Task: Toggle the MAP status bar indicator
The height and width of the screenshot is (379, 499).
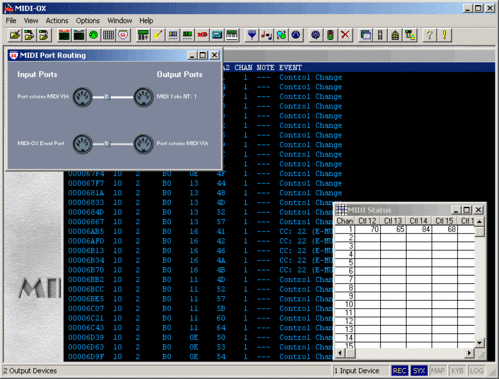Action: tap(438, 371)
